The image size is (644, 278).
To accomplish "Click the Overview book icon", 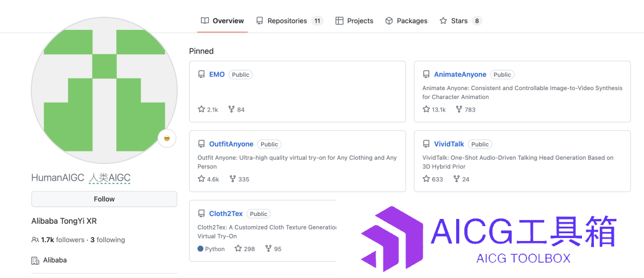I will [x=205, y=20].
